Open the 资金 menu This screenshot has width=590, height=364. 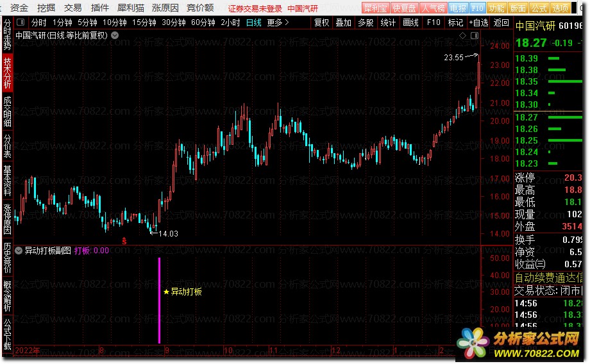click(19, 8)
